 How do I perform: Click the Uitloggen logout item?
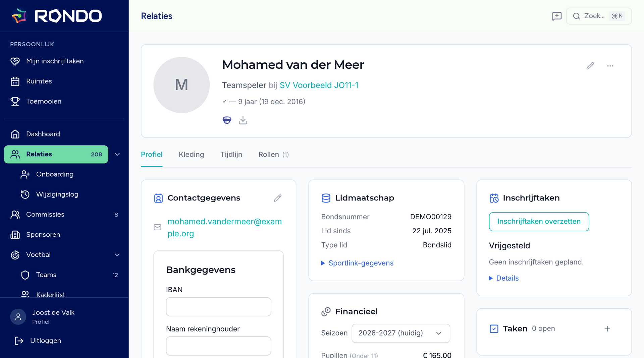38,341
